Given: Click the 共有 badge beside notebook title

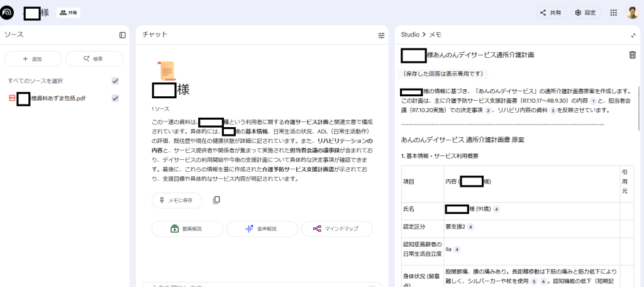Looking at the screenshot, I should (69, 13).
